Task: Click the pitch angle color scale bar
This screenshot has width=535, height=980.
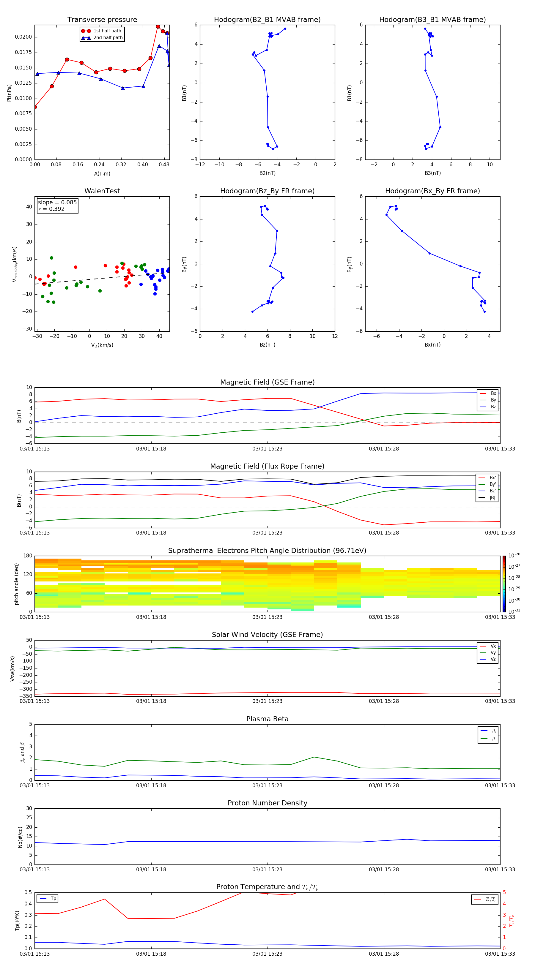Action: point(504,584)
